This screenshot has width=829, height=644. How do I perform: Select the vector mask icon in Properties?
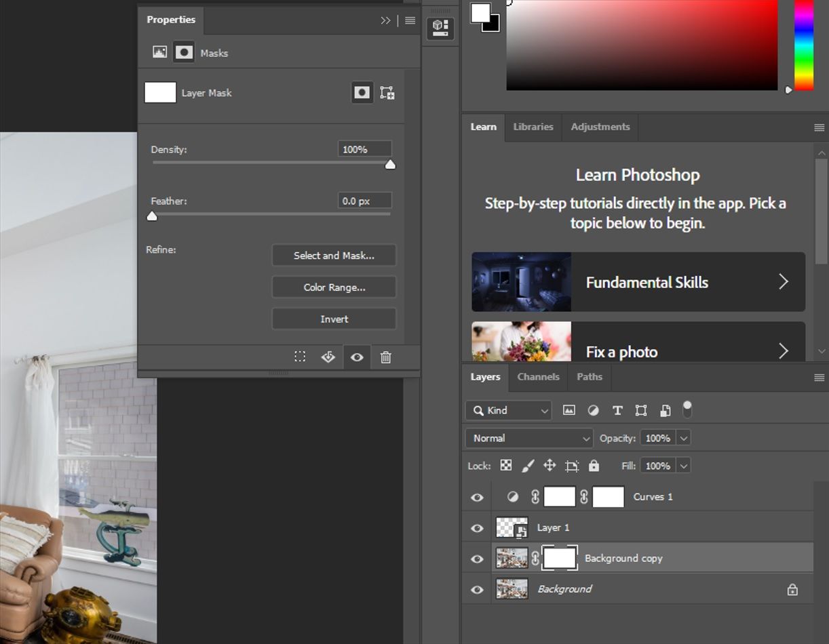tap(387, 93)
